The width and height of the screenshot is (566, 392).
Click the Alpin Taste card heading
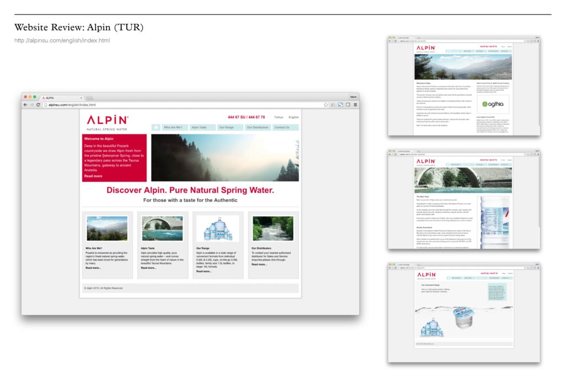click(148, 248)
